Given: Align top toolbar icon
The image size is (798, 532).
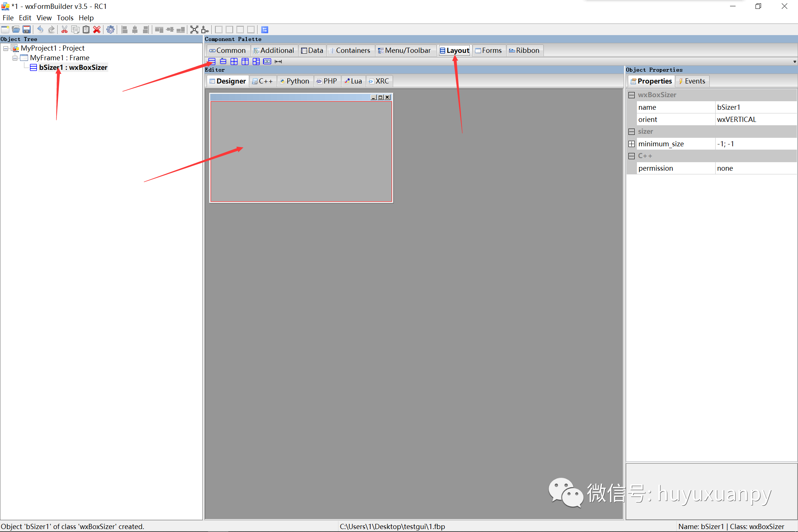Looking at the screenshot, I should point(159,30).
